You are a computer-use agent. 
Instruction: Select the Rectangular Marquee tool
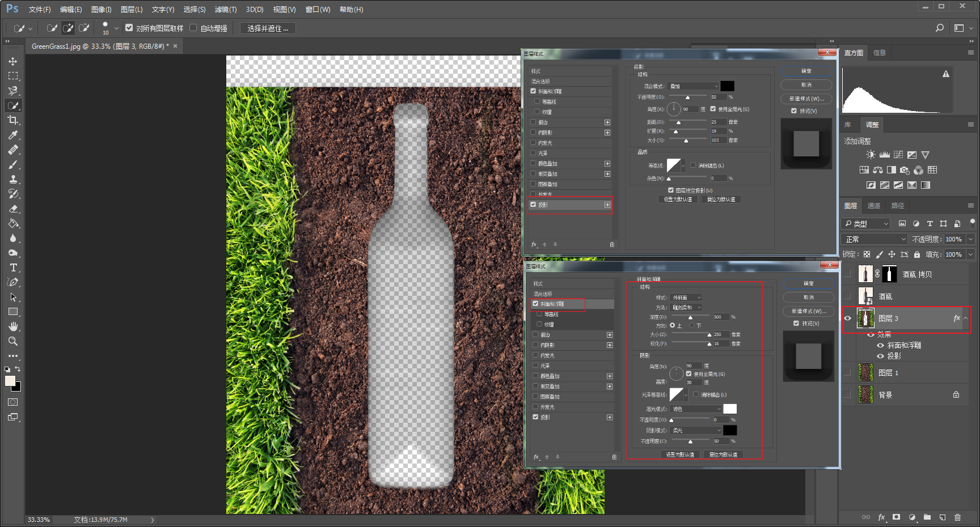click(x=13, y=76)
